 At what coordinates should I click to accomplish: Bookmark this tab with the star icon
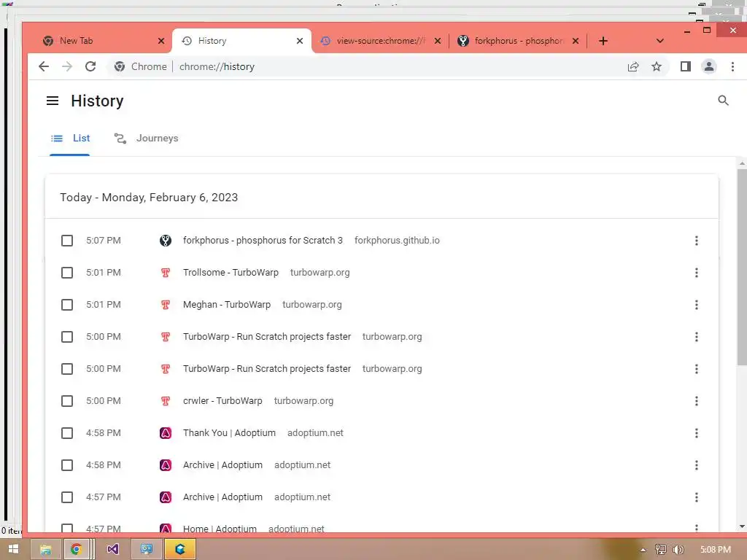pos(657,66)
